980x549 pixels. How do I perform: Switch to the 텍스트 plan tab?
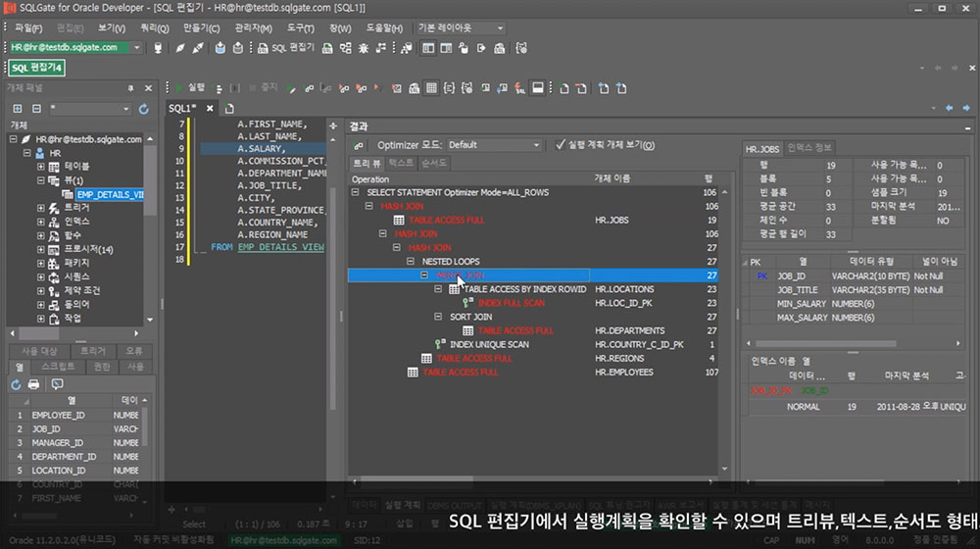click(401, 163)
